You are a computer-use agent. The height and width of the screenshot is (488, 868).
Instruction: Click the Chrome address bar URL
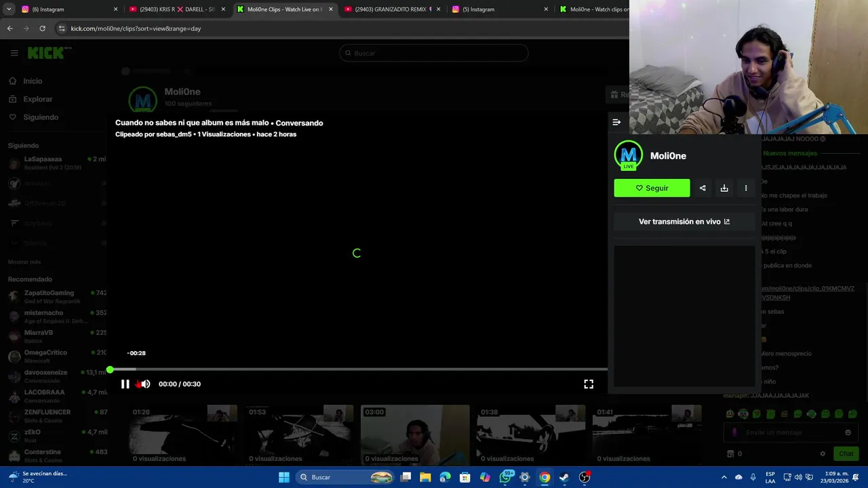pyautogui.click(x=136, y=28)
